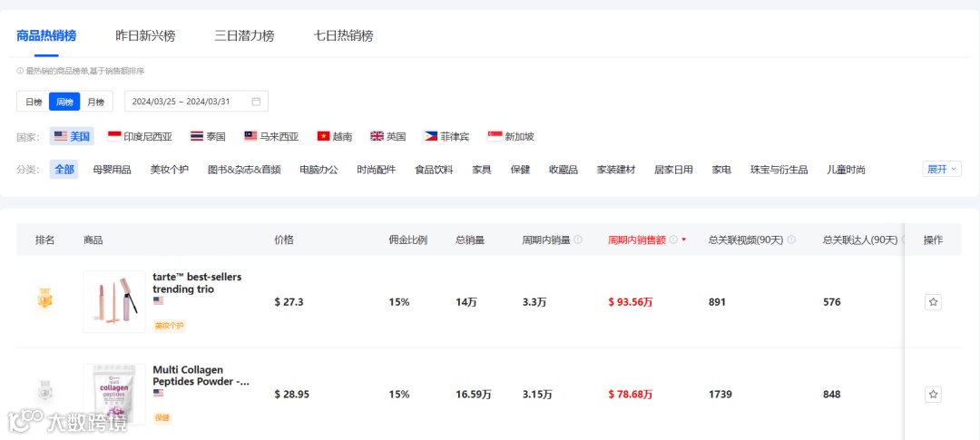Select 新加坡 country filter
Image resolution: width=980 pixels, height=440 pixels.
[x=511, y=136]
